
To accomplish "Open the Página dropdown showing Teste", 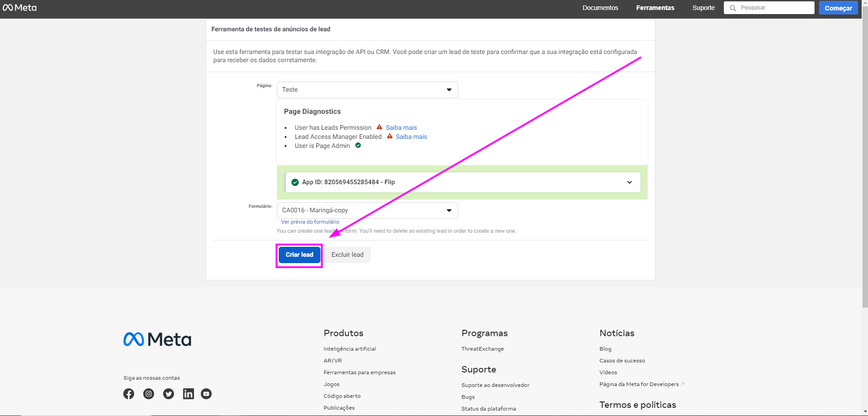I will pos(367,90).
